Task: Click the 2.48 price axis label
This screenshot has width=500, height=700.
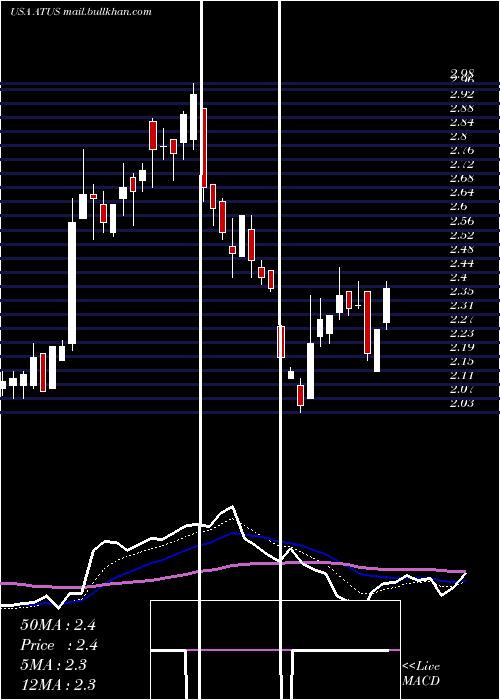Action: click(x=462, y=249)
